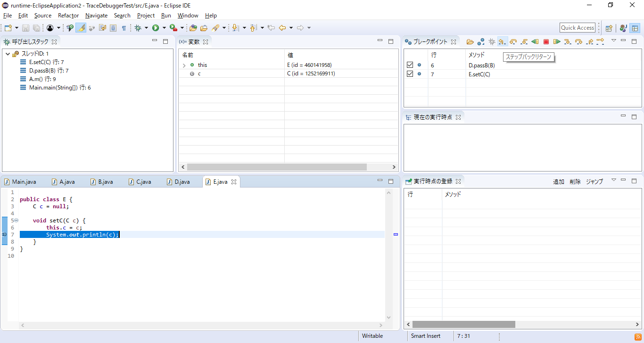Click the red Terminate stop icon
The image size is (644, 343).
pos(546,42)
